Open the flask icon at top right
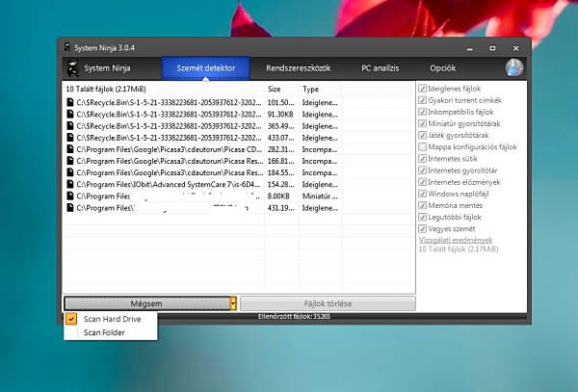 coord(514,67)
